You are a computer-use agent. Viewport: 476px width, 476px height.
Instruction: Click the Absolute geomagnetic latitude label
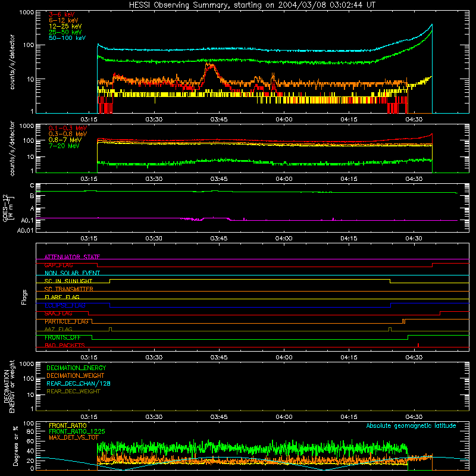tap(411, 425)
